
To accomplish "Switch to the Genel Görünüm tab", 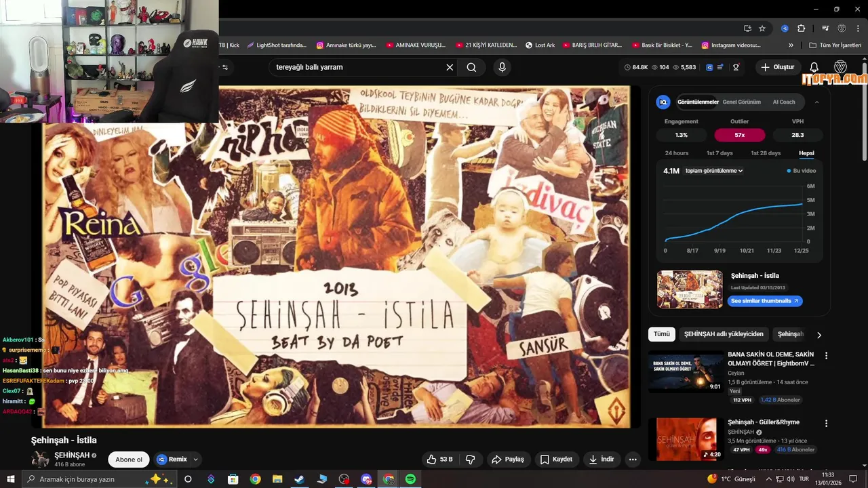I will click(x=741, y=102).
